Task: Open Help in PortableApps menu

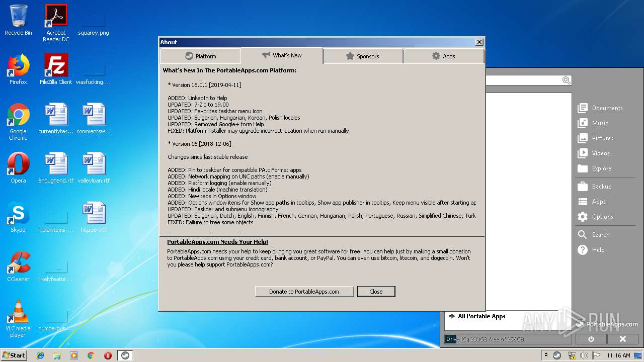Action: (x=591, y=250)
